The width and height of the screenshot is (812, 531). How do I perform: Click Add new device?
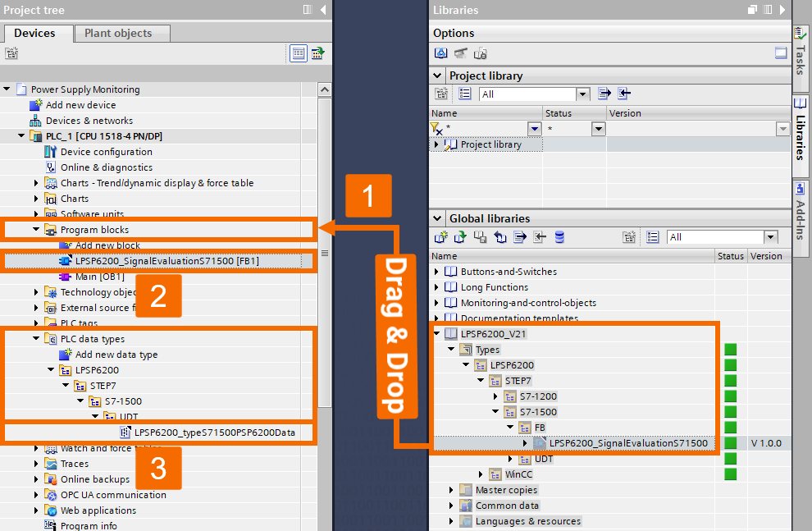(x=80, y=105)
